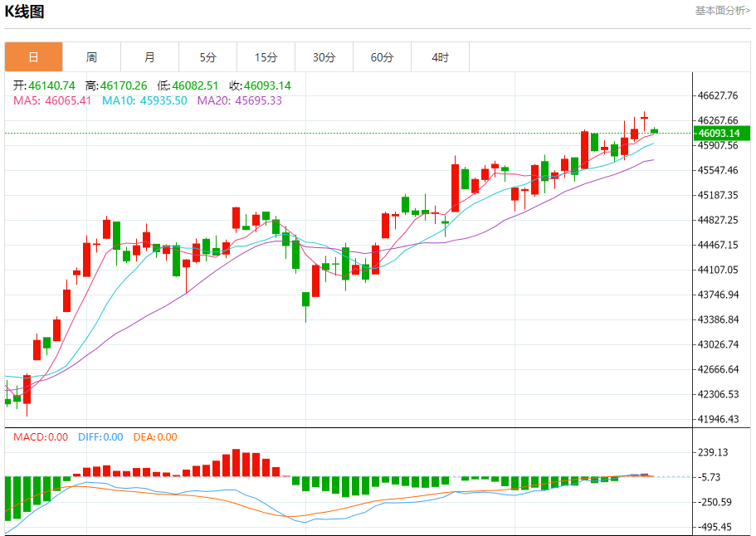
Task: Click the 44827.25 axis label
Action: [718, 220]
